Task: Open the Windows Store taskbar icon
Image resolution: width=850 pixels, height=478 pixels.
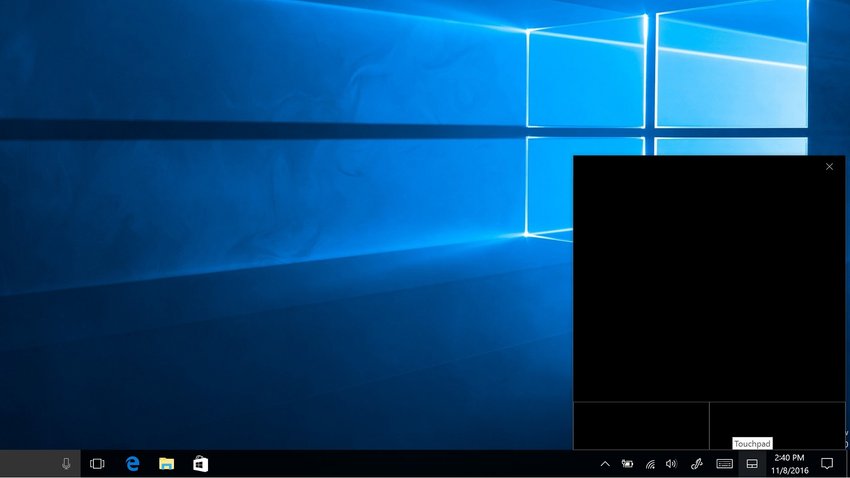Action: click(x=201, y=464)
